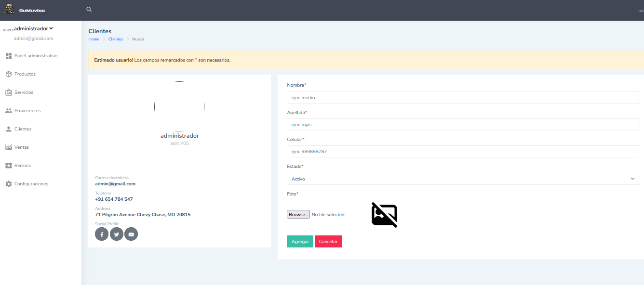Open the YouTube social profile icon
This screenshot has height=285, width=644.
click(x=131, y=234)
